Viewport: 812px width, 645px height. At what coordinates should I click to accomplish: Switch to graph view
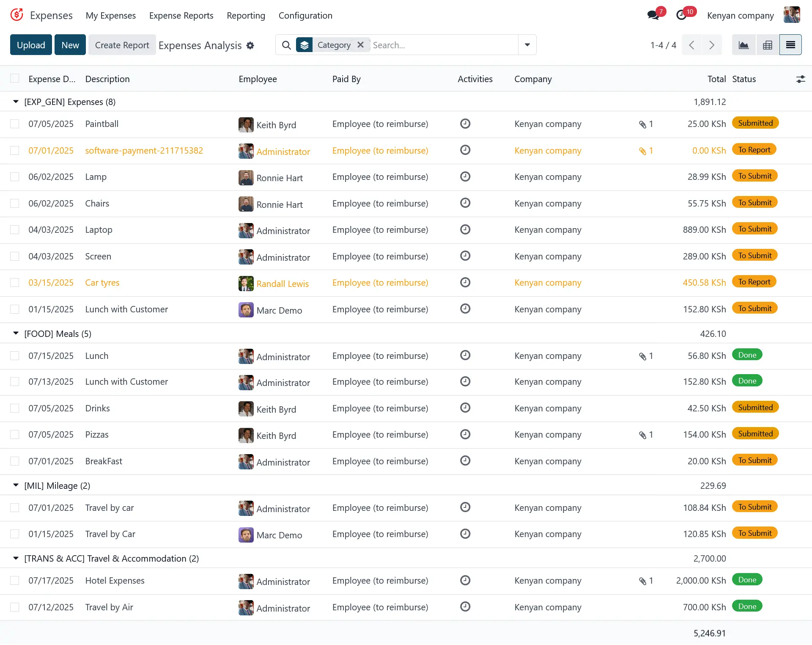pyautogui.click(x=743, y=45)
